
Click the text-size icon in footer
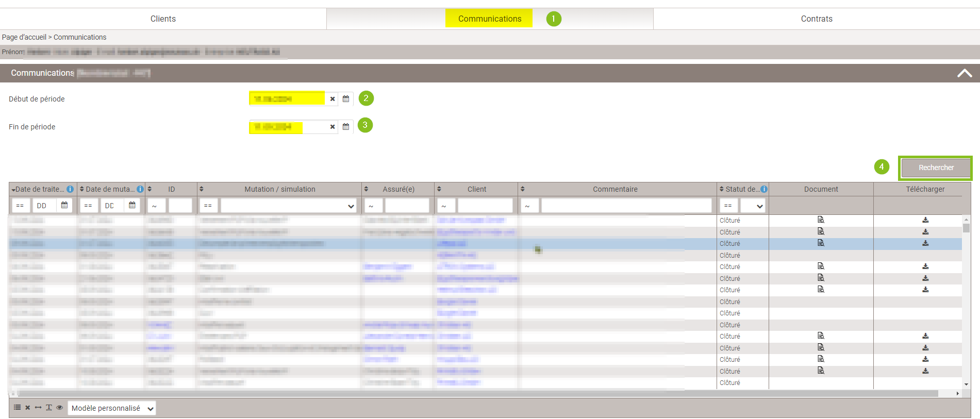tap(49, 407)
